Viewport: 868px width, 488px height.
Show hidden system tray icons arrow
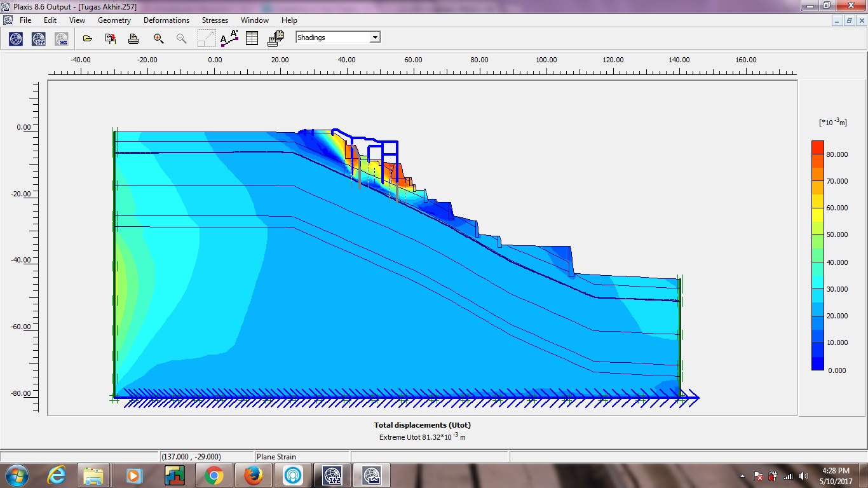(x=742, y=476)
